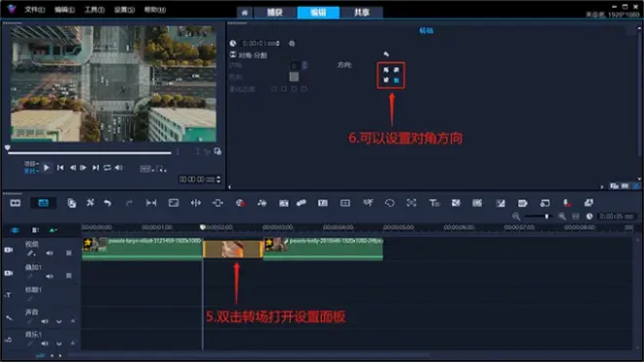644x362 pixels.
Task: Select the transition clip on video track
Action: (233, 249)
